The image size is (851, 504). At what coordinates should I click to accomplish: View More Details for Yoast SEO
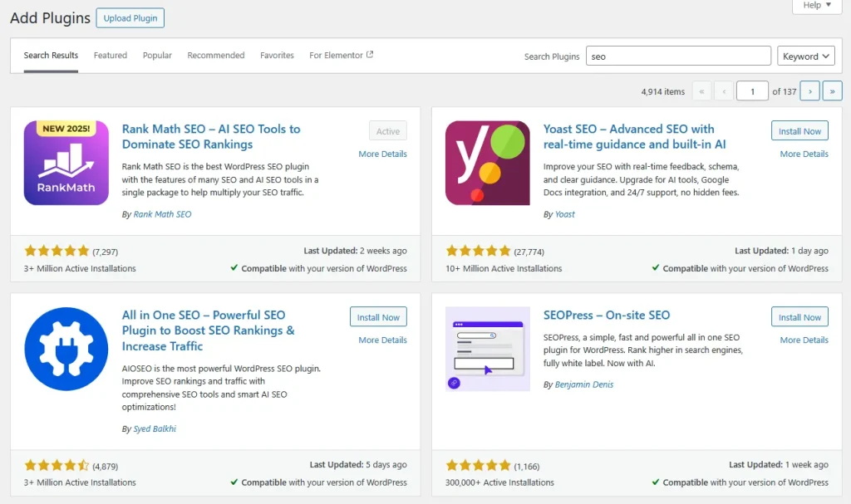coord(804,154)
